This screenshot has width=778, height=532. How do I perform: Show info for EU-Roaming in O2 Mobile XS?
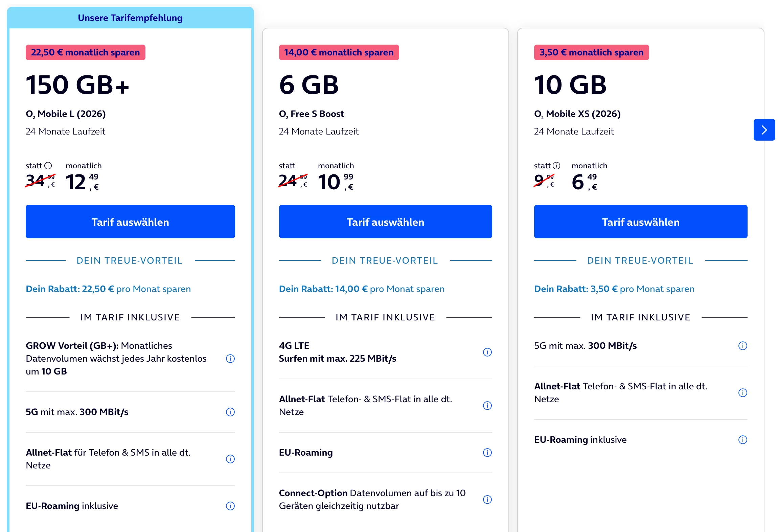743,440
